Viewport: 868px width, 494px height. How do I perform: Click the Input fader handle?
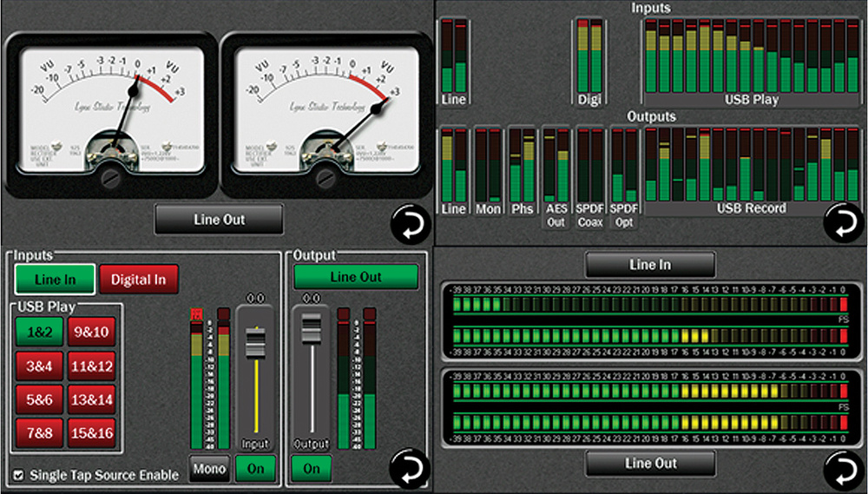254,343
